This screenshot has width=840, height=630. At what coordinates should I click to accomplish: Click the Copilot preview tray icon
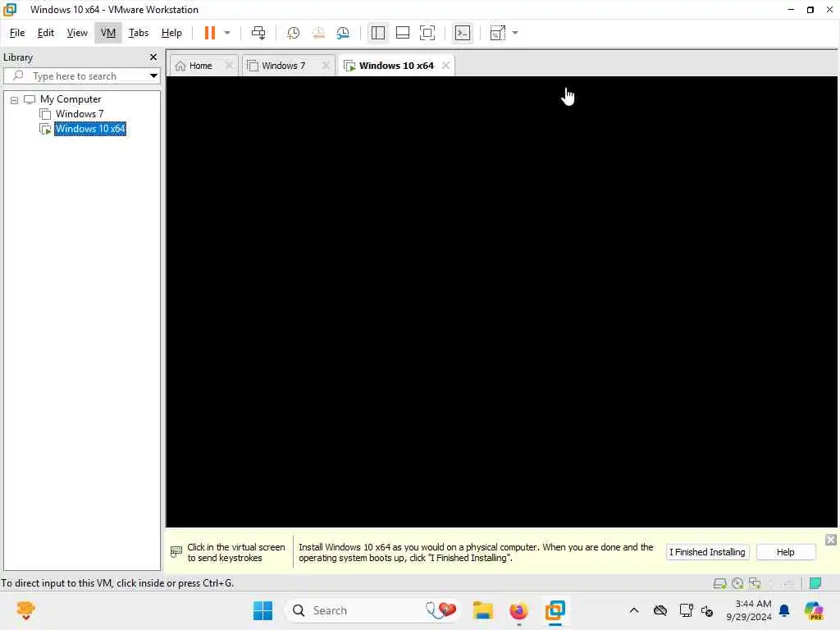[814, 610]
